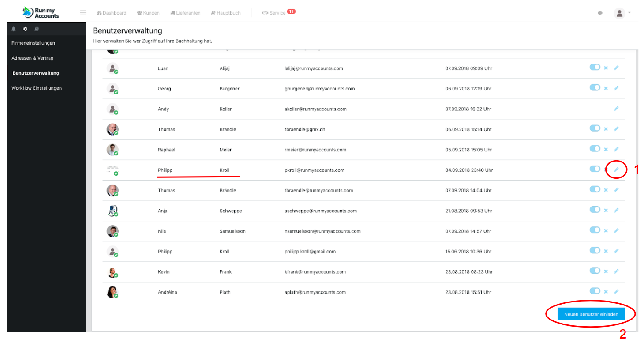Edit user Luan Alijaj with pencil icon
Image resolution: width=644 pixels, height=343 pixels.
[x=616, y=68]
